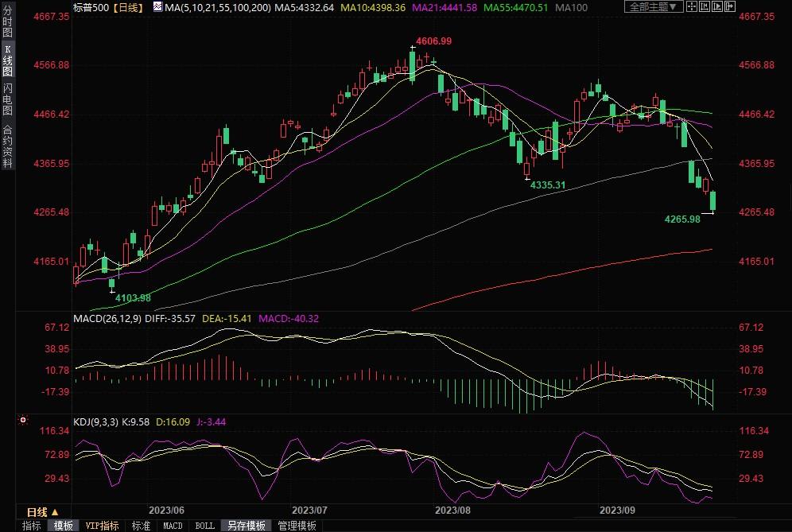Click the jump-to-start chart icon
Screen dimensions: 792x532
pos(704,6)
